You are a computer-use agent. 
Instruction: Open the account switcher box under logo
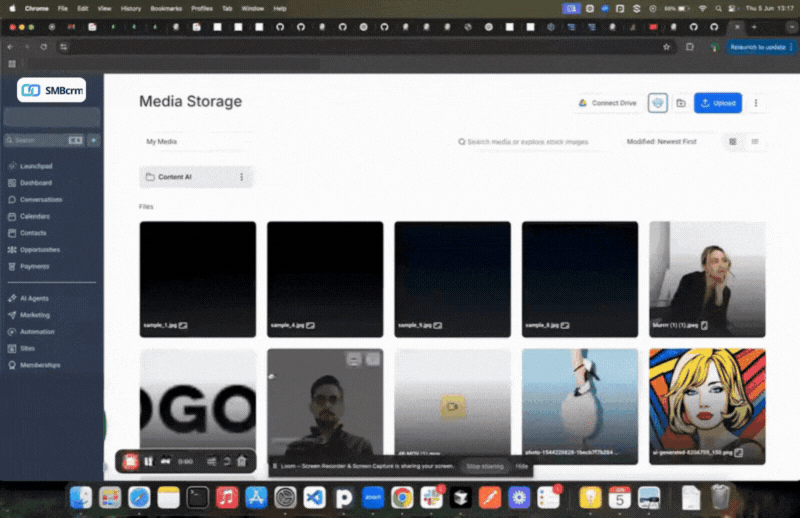pyautogui.click(x=52, y=117)
